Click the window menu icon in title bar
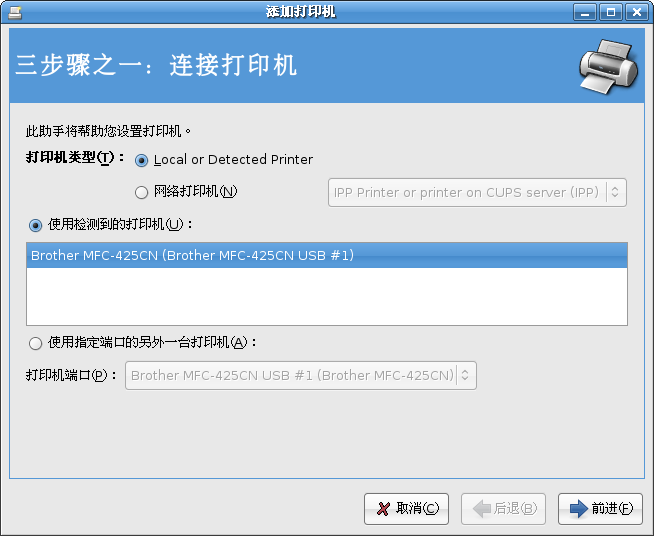This screenshot has height=536, width=654. (15, 12)
